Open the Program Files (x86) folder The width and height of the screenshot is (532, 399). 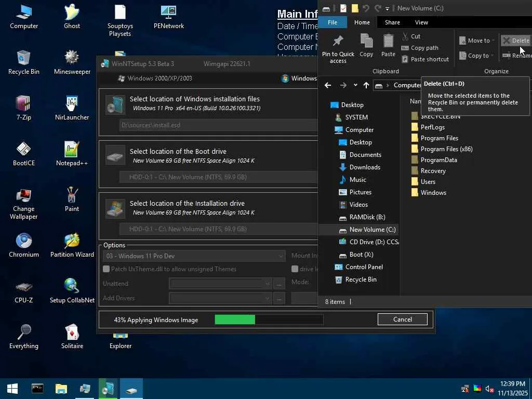(442, 149)
